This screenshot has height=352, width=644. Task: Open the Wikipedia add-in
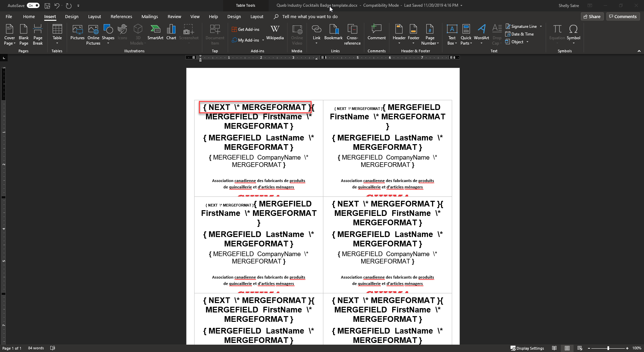[275, 32]
